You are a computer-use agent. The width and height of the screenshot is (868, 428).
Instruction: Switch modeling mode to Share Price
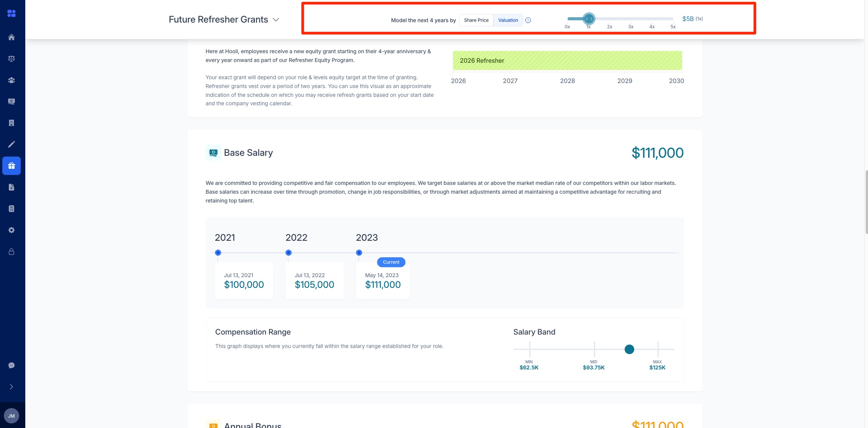476,20
